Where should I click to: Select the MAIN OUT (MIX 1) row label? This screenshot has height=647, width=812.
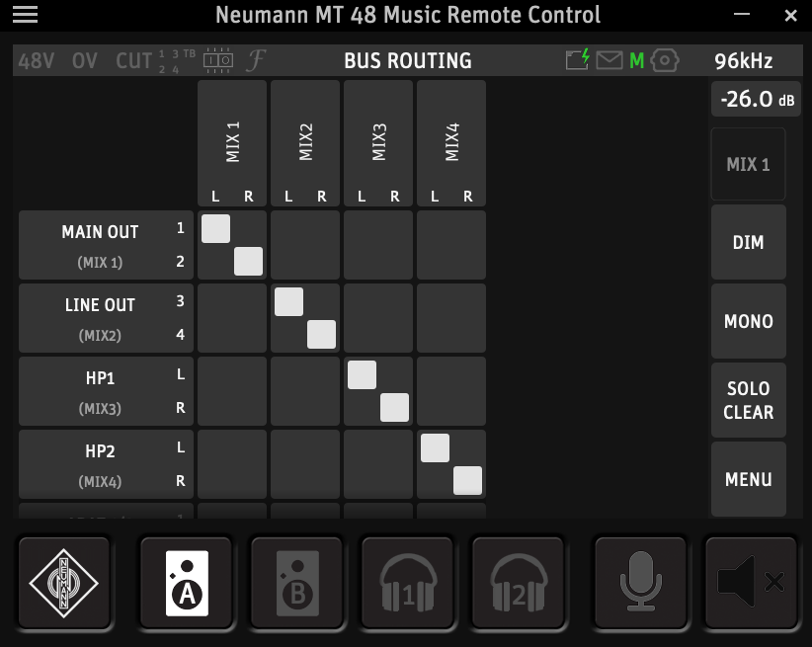click(106, 245)
